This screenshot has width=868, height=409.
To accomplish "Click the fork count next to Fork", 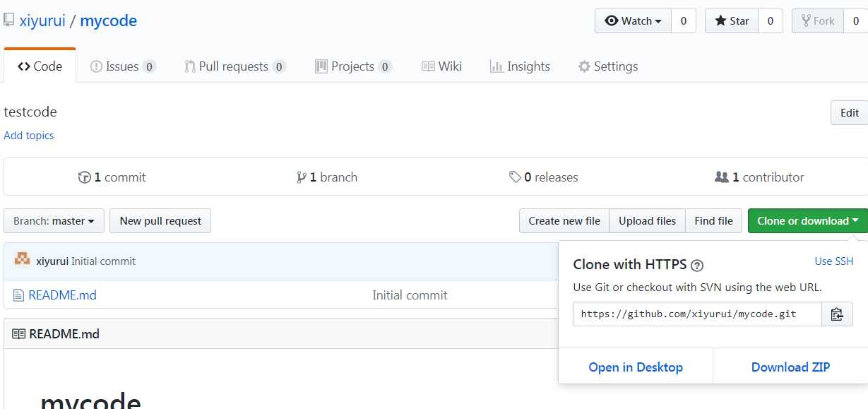I will pos(856,21).
